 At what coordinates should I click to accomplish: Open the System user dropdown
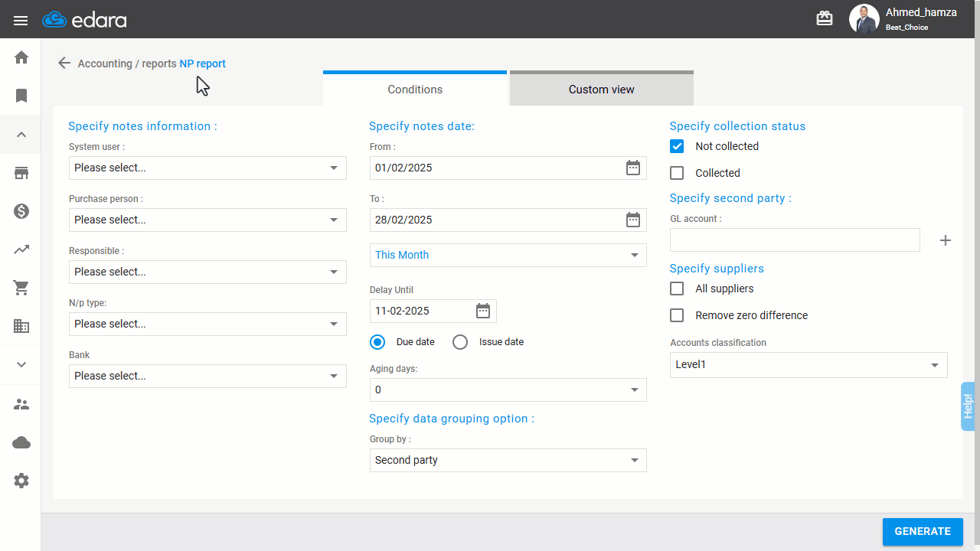coord(207,168)
